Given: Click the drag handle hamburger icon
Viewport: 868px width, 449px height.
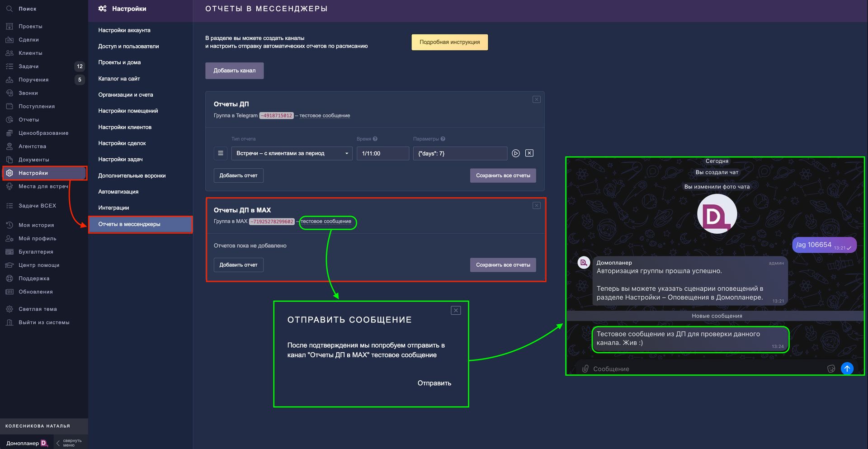Looking at the screenshot, I should (221, 153).
